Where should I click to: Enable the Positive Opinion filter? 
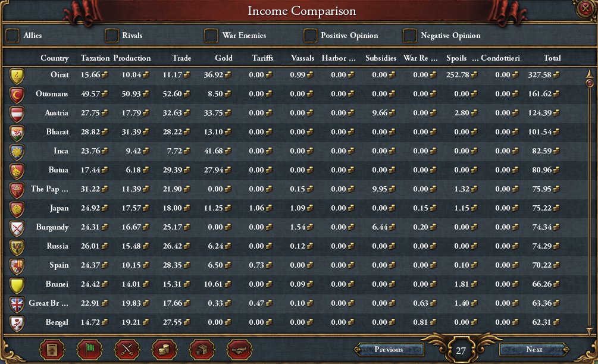[310, 36]
